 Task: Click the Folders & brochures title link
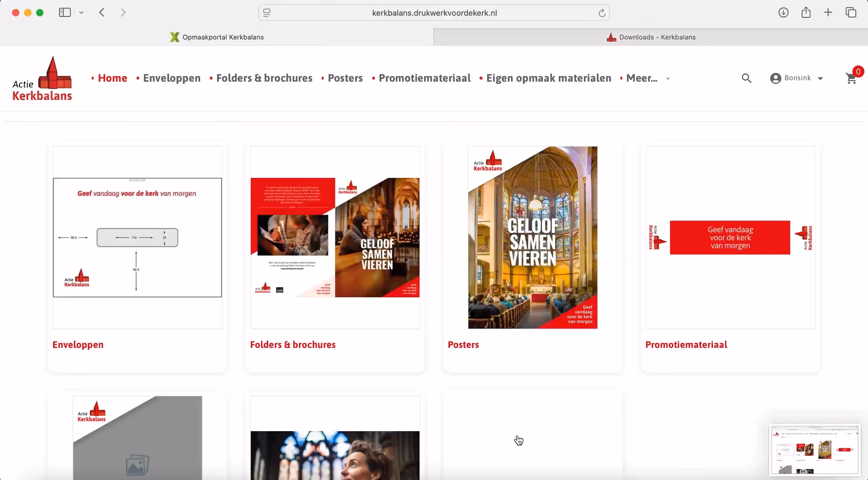(x=293, y=344)
